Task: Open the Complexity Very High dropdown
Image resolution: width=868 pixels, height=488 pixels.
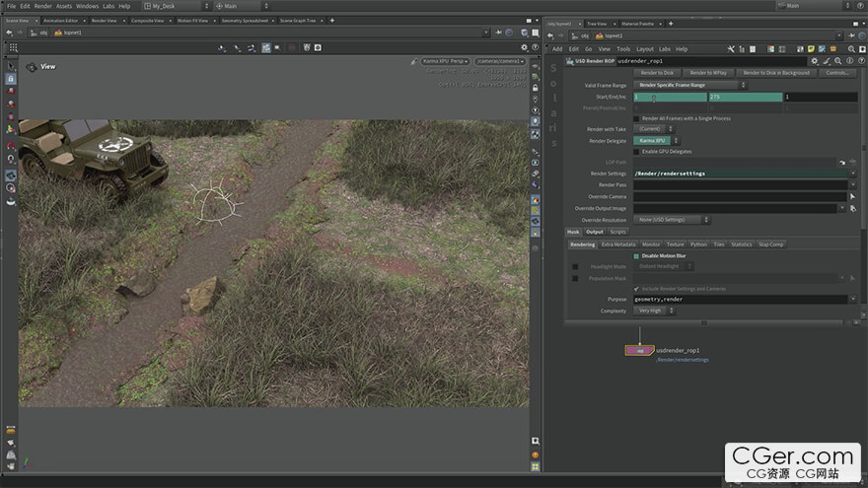Action: tap(654, 311)
